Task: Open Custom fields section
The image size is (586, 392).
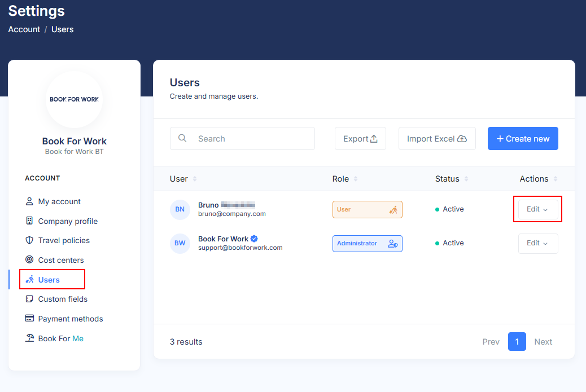Action: pyautogui.click(x=56, y=299)
